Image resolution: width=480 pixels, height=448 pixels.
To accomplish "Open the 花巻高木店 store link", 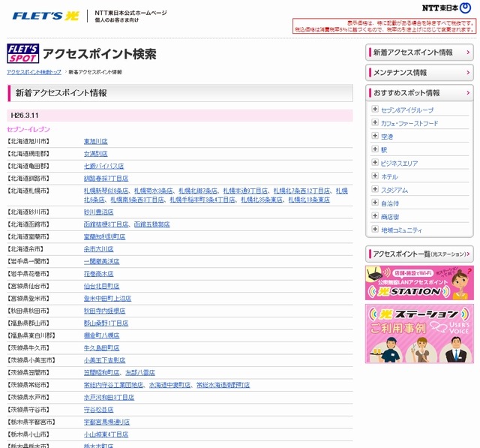I will click(x=98, y=274).
